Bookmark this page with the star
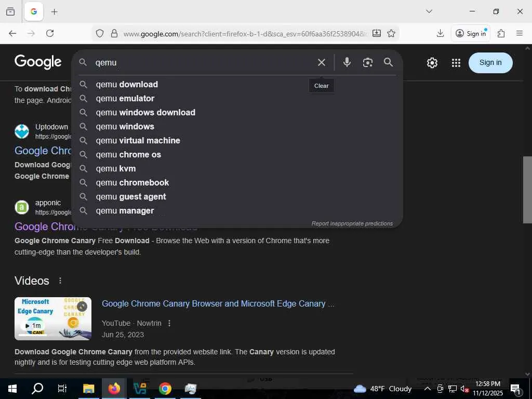This screenshot has width=532, height=399. (391, 33)
